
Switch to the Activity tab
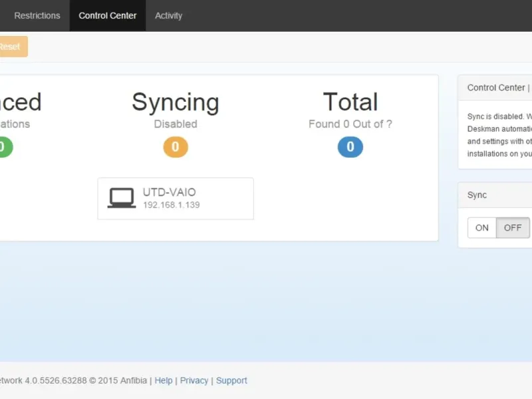pos(169,15)
